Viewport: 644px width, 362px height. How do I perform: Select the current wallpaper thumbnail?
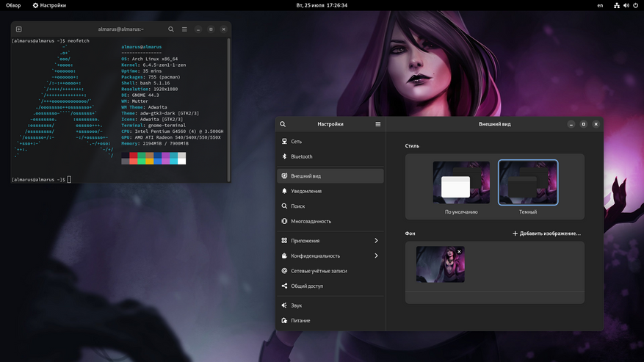441,264
